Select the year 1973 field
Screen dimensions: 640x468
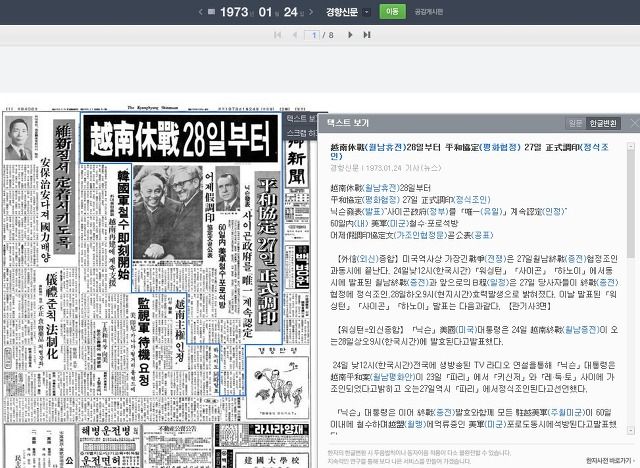coord(234,12)
